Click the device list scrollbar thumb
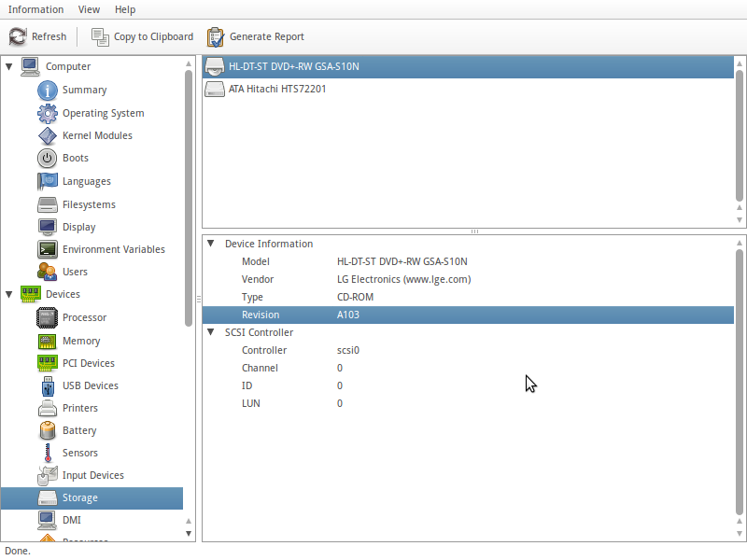 pos(740,135)
